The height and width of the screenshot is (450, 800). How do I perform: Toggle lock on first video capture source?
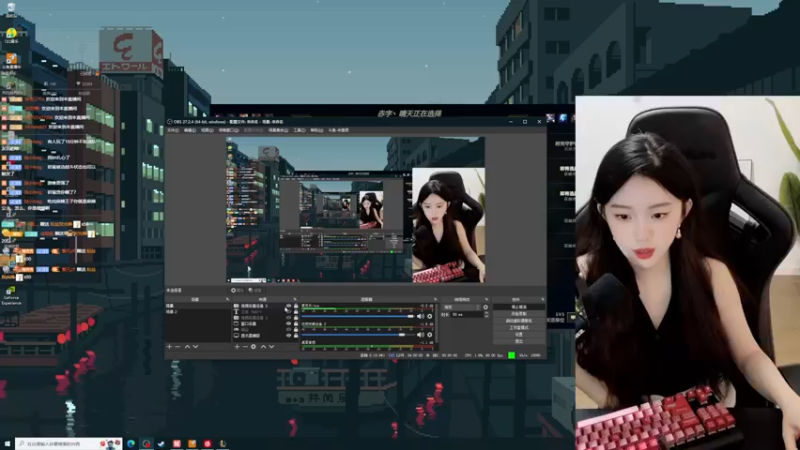click(296, 306)
